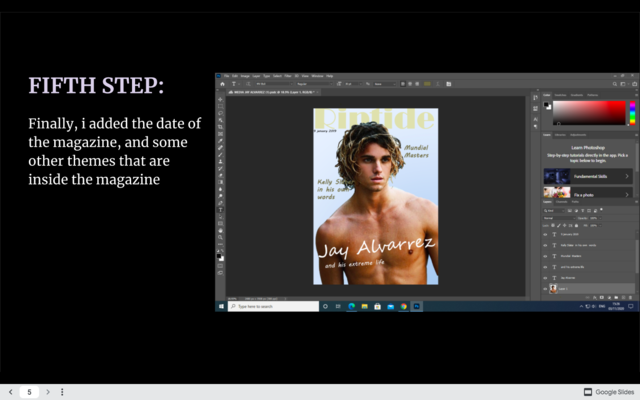Hide the January date text layer
Viewport: 640px width, 400px height.
click(545, 235)
